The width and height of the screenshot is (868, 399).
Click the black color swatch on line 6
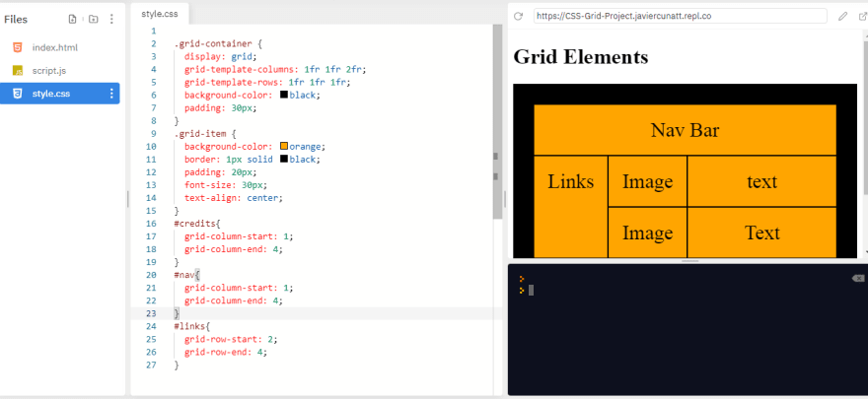tap(284, 95)
